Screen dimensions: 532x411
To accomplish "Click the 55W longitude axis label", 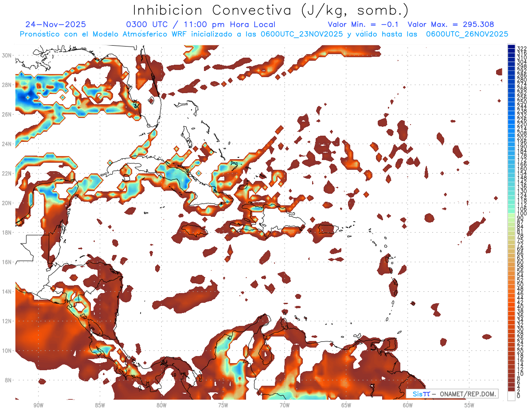I will point(469,405).
